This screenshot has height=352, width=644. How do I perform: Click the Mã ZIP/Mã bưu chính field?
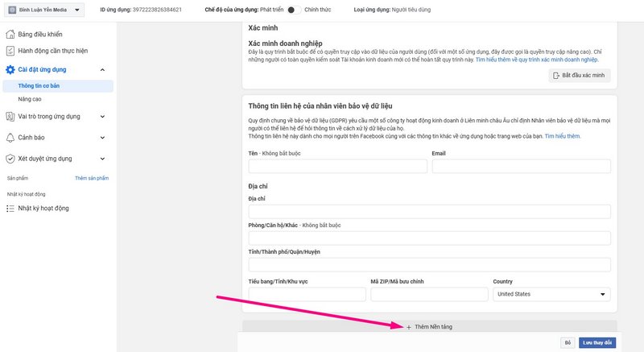pos(429,294)
